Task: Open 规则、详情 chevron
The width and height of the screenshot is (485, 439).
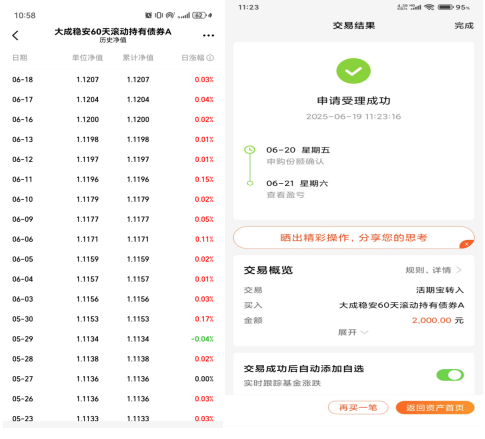Action: click(433, 270)
